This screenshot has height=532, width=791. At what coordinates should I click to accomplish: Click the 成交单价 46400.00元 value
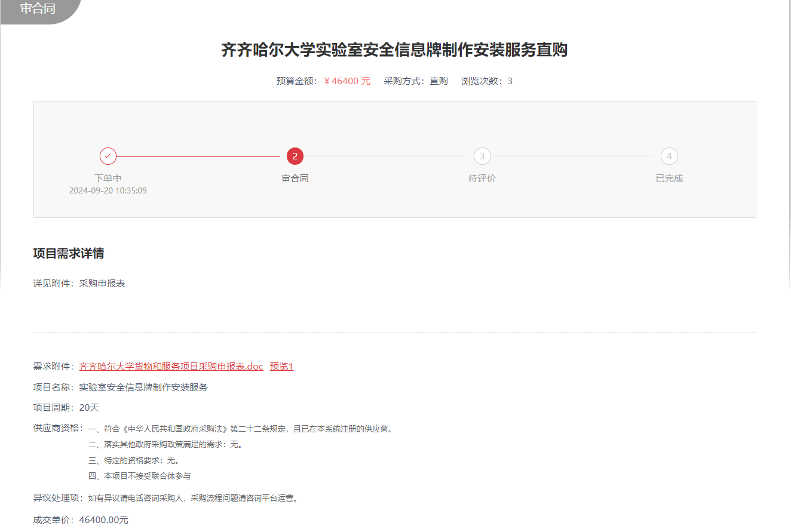103,520
